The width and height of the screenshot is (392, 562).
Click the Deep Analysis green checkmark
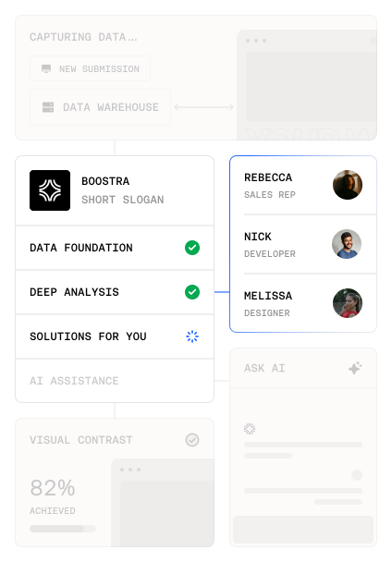pos(192,292)
